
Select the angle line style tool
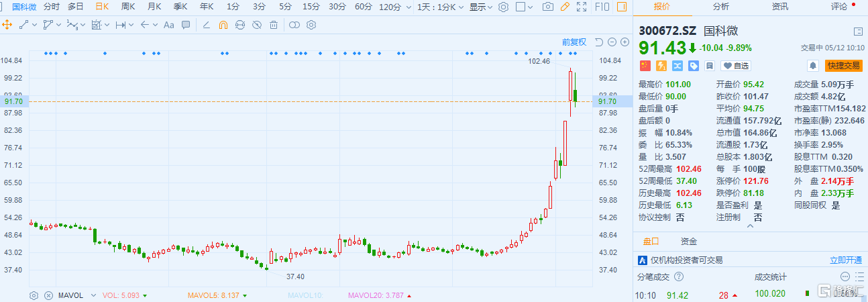[x=206, y=25]
